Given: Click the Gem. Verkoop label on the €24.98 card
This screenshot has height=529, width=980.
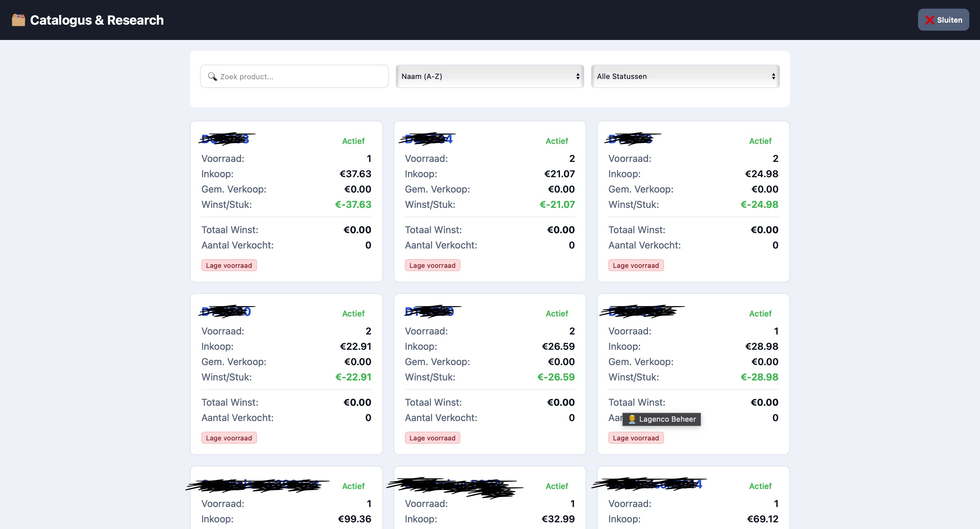Looking at the screenshot, I should [641, 190].
